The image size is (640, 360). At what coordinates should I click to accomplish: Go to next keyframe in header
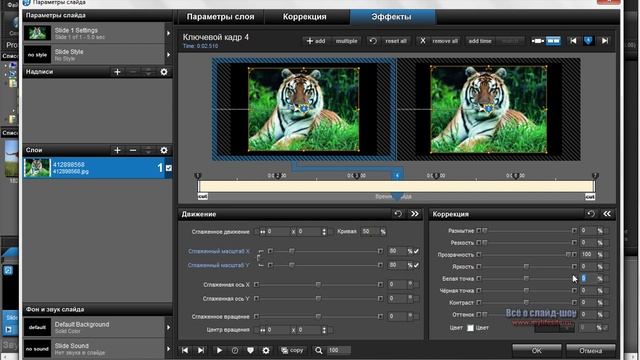605,41
